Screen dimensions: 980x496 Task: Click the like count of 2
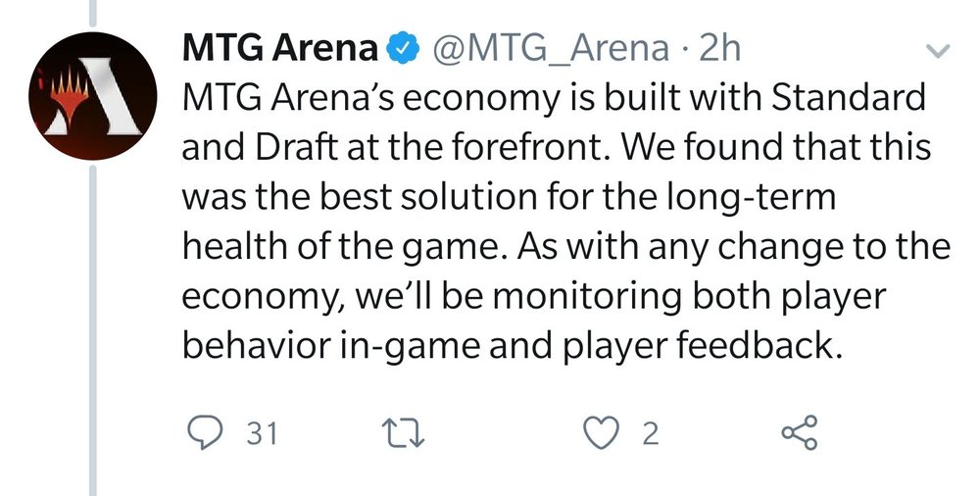pyautogui.click(x=649, y=433)
